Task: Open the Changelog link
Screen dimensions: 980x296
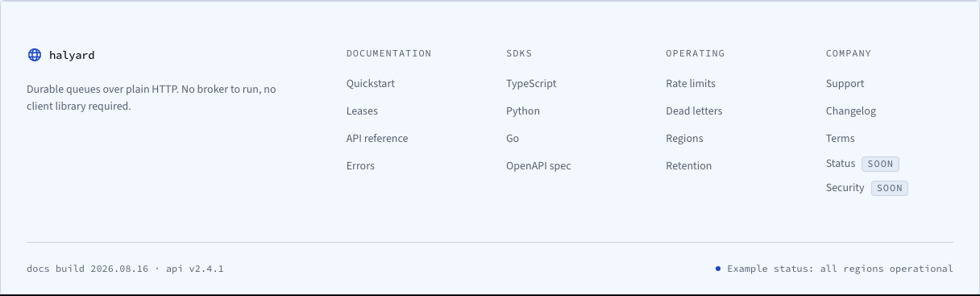Action: coord(851,111)
